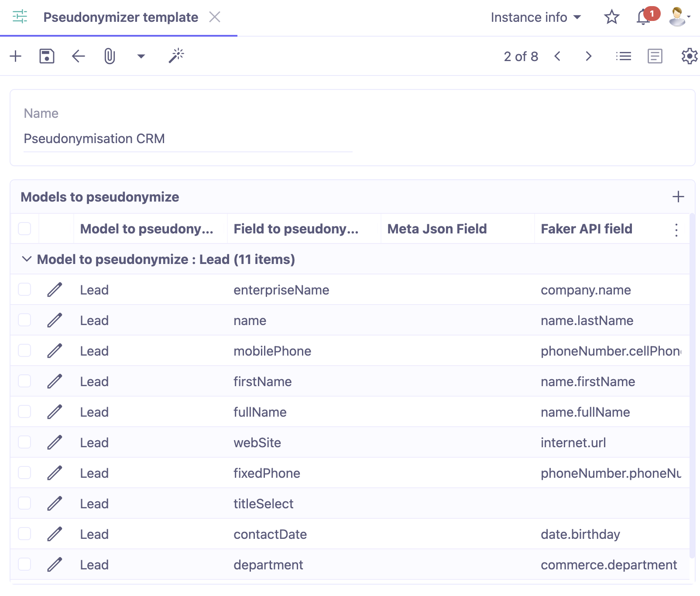Open the settings gear icon
Viewport: 700px width, 596px height.
coord(689,56)
